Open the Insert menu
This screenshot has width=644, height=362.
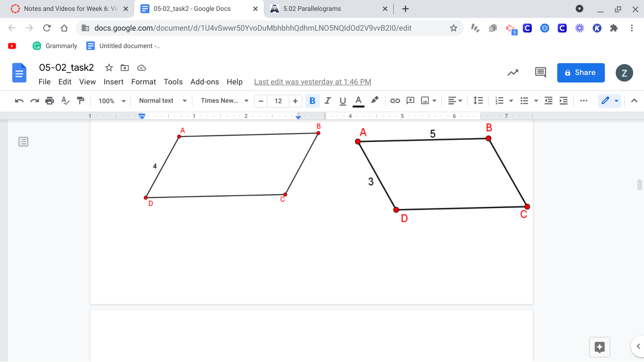[x=114, y=82]
